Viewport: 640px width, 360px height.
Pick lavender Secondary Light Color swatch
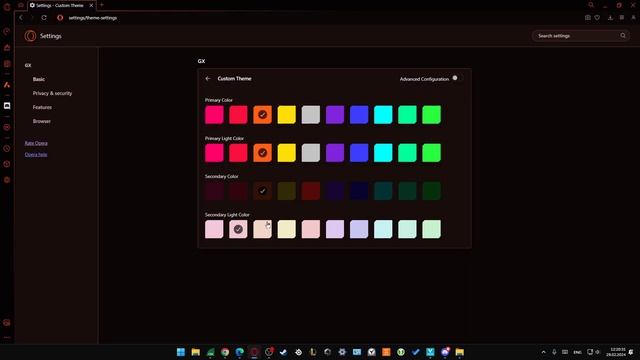335,229
